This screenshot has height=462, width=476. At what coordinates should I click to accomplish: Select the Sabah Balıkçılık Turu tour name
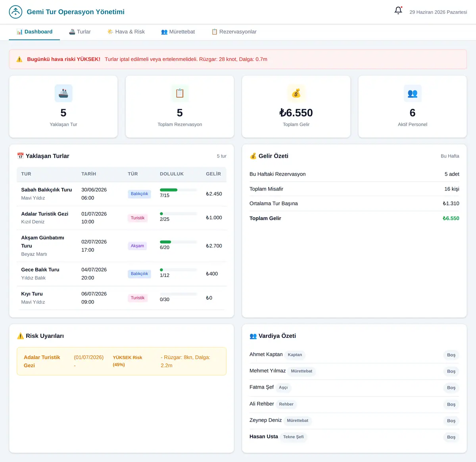pyautogui.click(x=46, y=190)
